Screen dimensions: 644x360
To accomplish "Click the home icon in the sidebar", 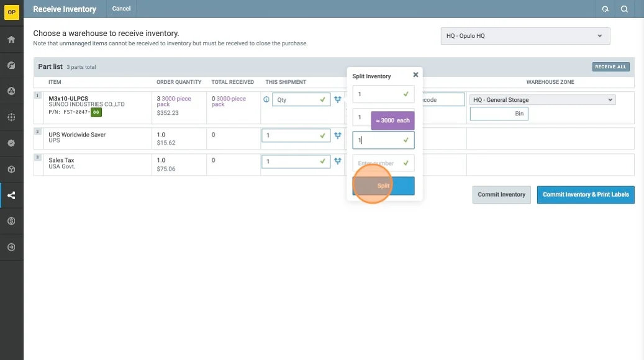I will click(11, 40).
